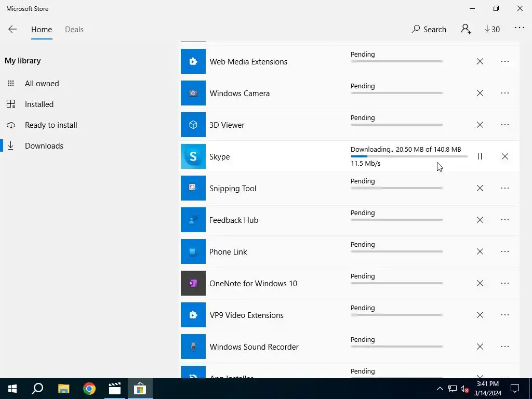Click the Web Media Extensions app icon
The height and width of the screenshot is (399, 532).
(193, 61)
